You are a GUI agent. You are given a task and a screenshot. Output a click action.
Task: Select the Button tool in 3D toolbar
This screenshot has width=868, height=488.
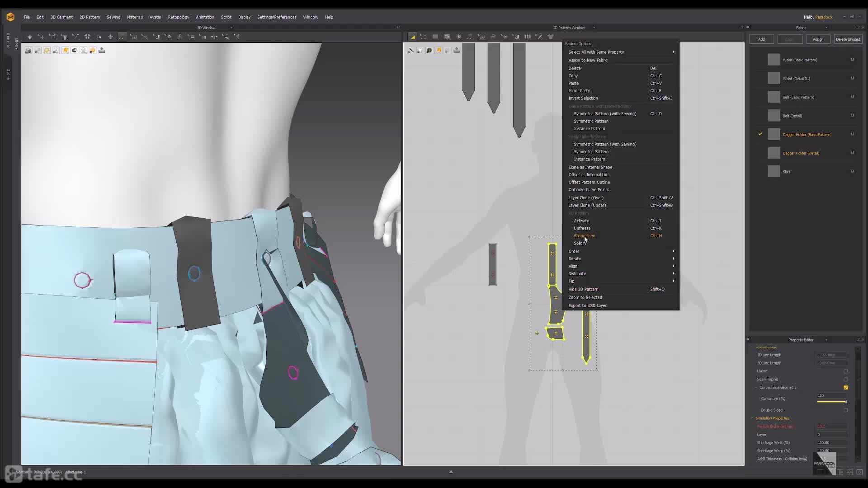[168, 37]
